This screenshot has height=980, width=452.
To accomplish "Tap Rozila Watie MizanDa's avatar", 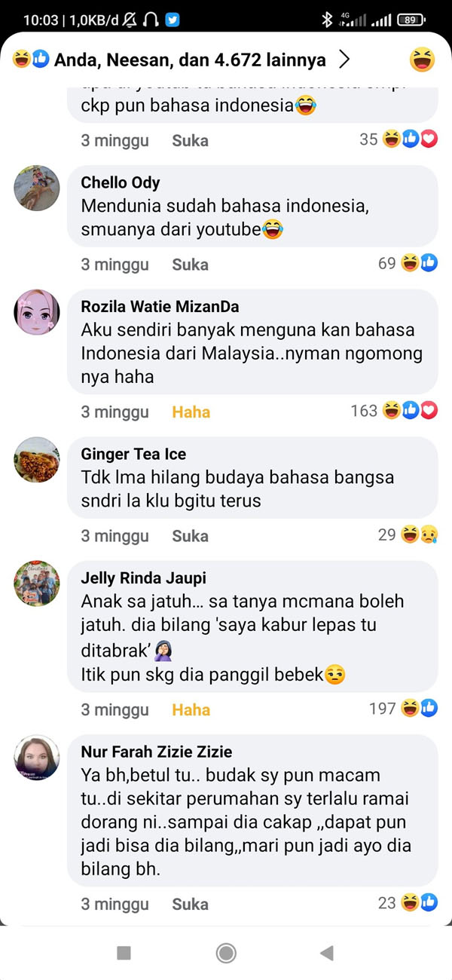I will [37, 312].
